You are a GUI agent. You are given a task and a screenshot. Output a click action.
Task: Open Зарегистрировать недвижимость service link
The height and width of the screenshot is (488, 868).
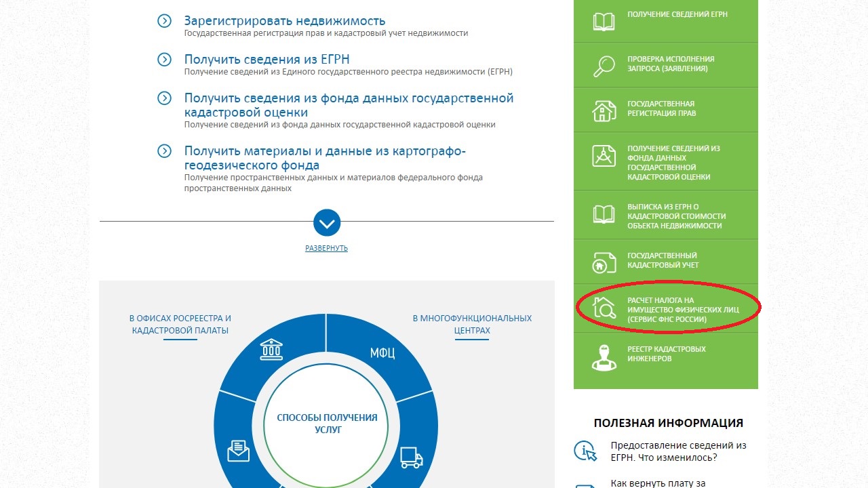[285, 21]
